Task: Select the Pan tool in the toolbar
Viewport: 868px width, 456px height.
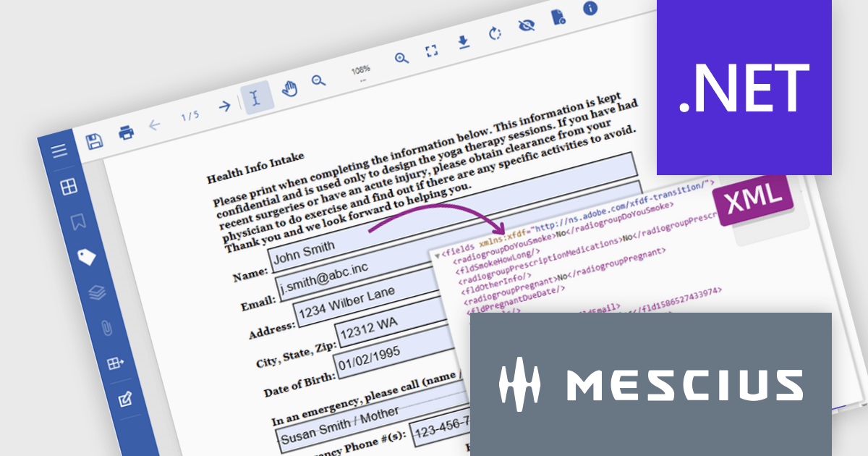Action: (289, 89)
